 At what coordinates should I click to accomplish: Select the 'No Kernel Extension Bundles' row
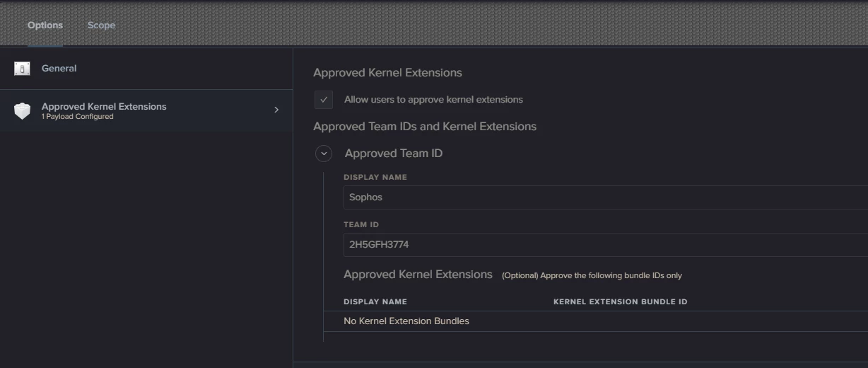pyautogui.click(x=595, y=321)
